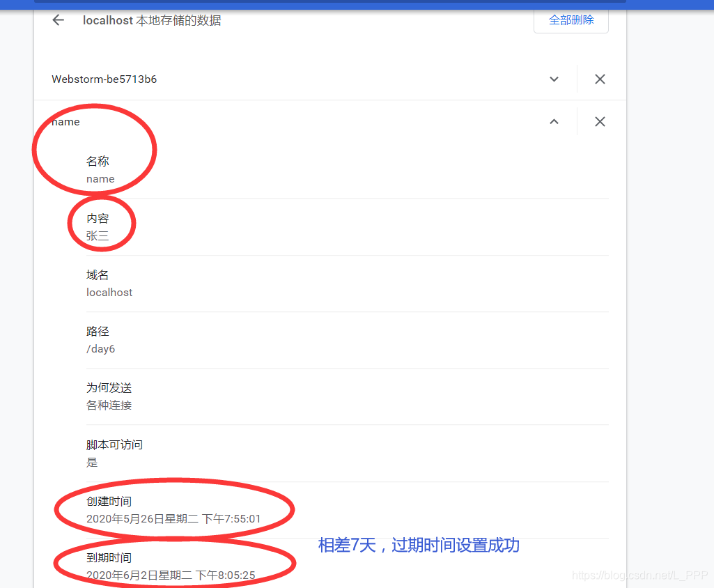This screenshot has height=588, width=714.
Task: Select the cookie name value 'name'
Action: (99, 179)
